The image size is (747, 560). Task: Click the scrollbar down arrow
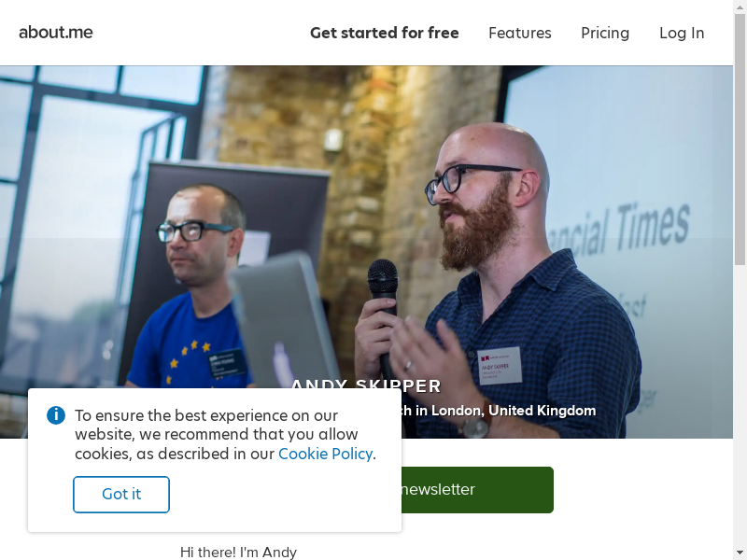(740, 553)
